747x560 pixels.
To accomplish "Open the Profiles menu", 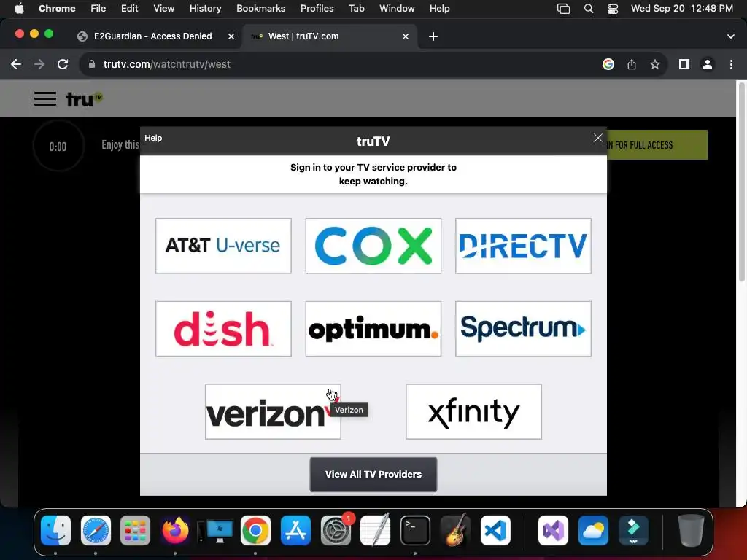I will pos(317,9).
